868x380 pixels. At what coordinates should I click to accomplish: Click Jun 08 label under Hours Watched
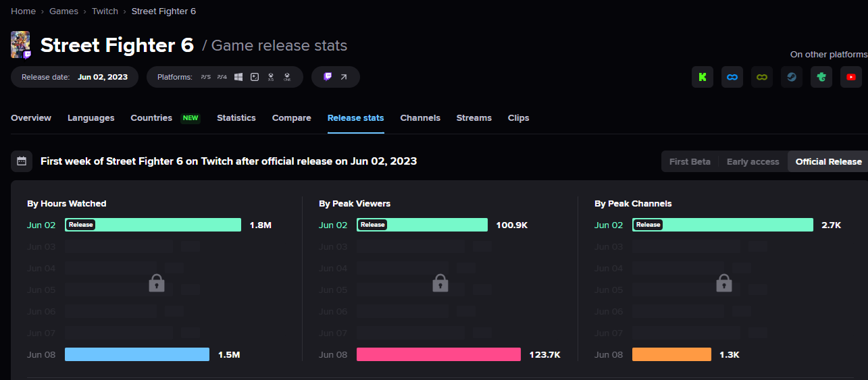[x=41, y=354]
